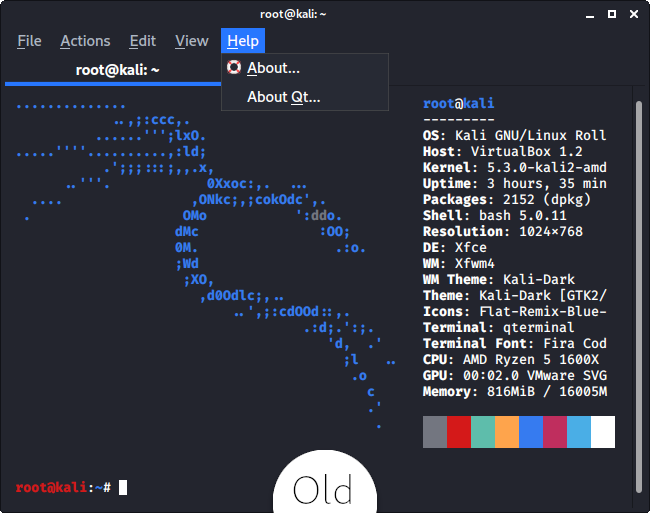Click the terminal vertical scrollbar
The image size is (650, 513).
[639, 297]
